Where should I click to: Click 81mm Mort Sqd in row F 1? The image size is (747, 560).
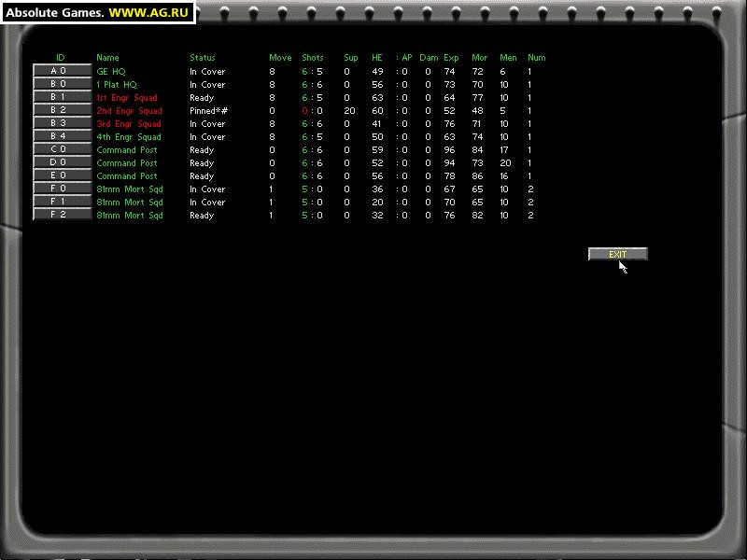[130, 203]
